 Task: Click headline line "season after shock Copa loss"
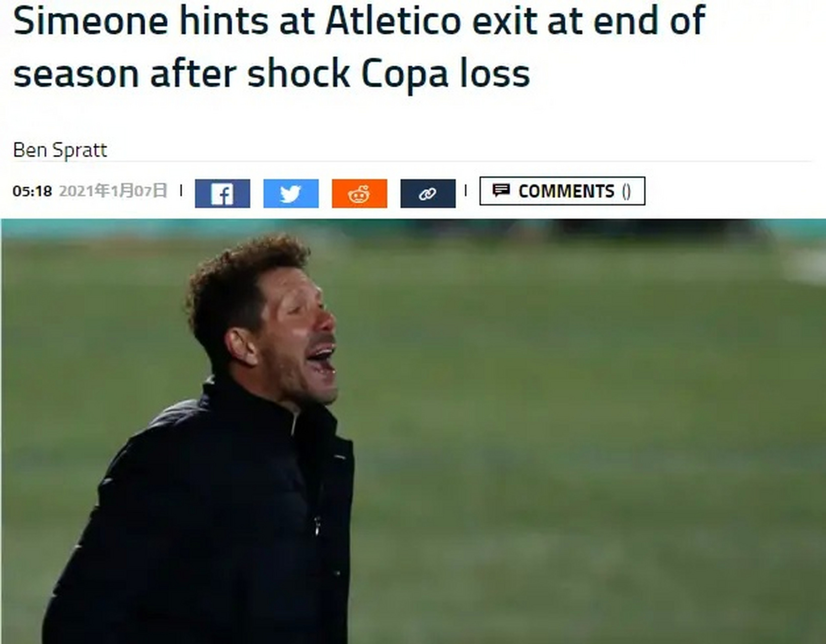tap(271, 73)
